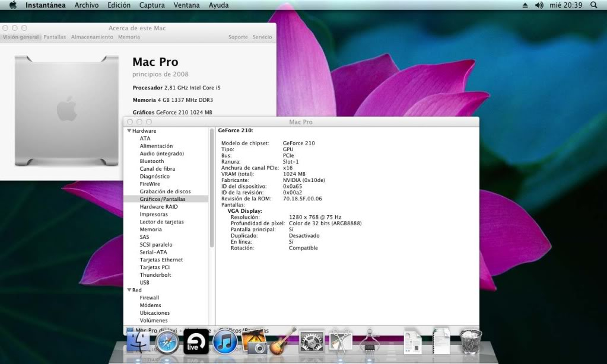Open the Archivo menu
607x364 pixels.
tap(86, 5)
